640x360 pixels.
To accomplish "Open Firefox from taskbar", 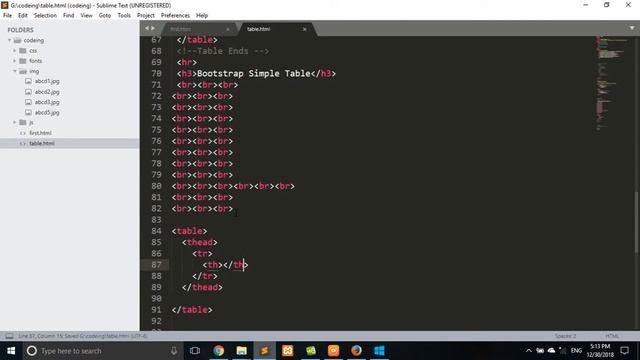I will (x=356, y=351).
